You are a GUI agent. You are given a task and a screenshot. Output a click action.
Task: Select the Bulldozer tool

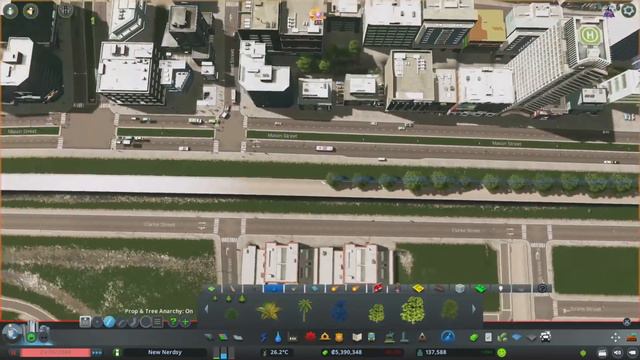coord(632,337)
